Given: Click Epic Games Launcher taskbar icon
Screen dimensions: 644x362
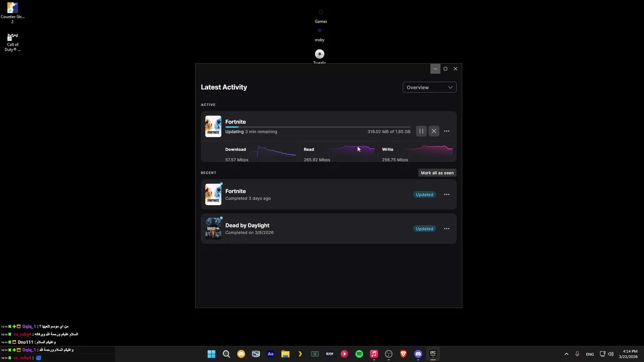Looking at the screenshot, I should point(433,354).
